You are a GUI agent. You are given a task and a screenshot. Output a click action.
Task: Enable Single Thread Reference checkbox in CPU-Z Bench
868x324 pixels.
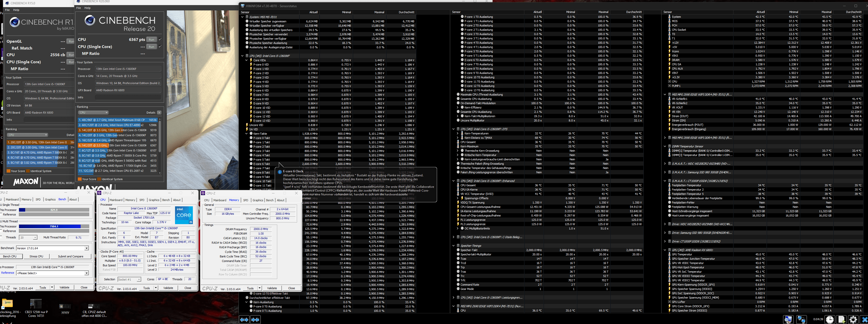click(1, 214)
